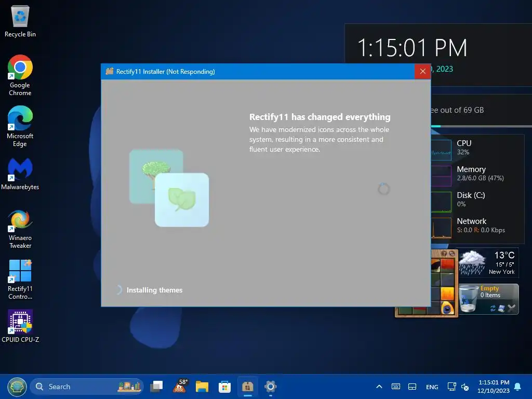
Task: Open network status tray icon
Action: coord(452,387)
